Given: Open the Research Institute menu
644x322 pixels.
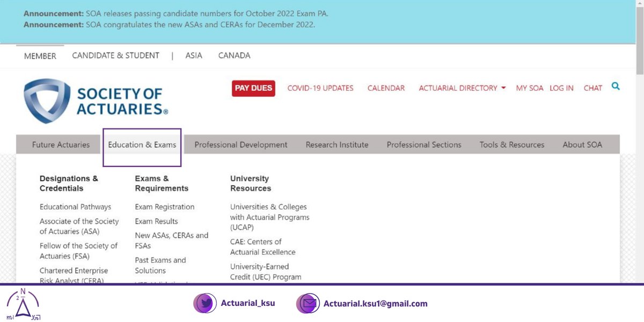Looking at the screenshot, I should (337, 144).
